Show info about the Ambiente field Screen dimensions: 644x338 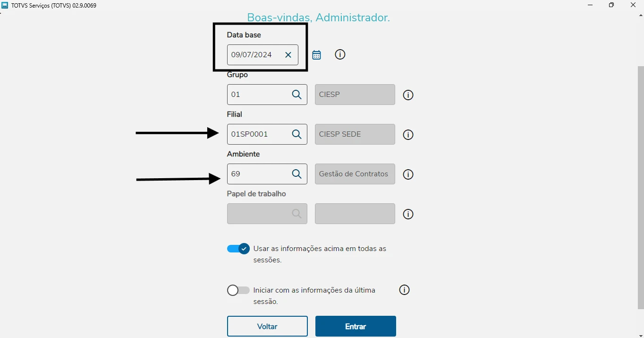[x=408, y=174]
